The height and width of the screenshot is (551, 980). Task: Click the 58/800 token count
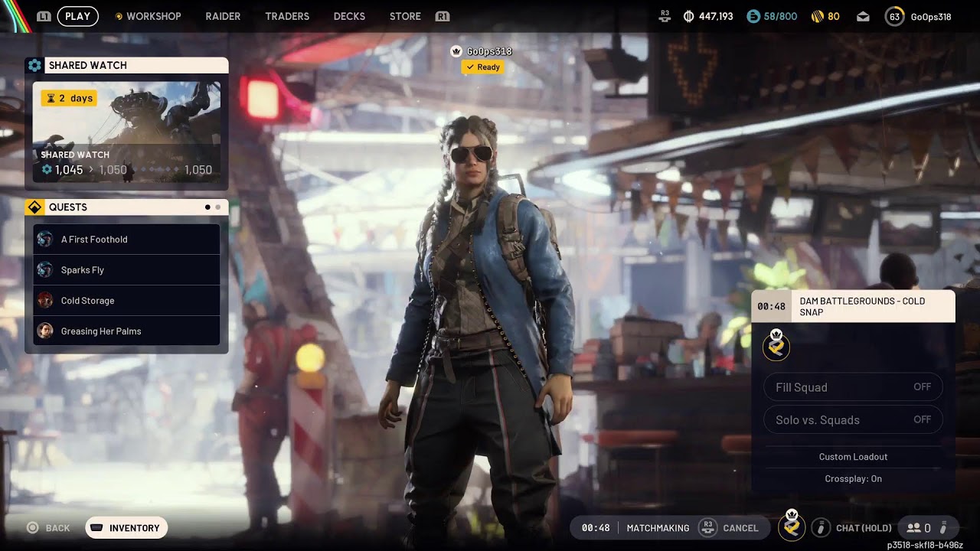tap(780, 16)
